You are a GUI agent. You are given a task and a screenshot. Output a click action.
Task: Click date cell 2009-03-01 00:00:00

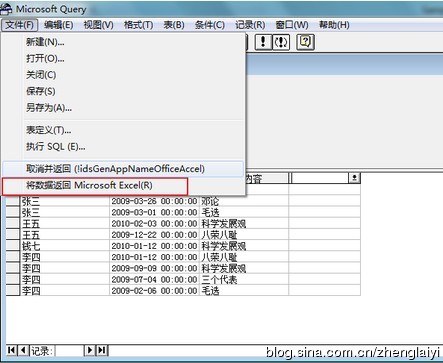click(x=154, y=212)
